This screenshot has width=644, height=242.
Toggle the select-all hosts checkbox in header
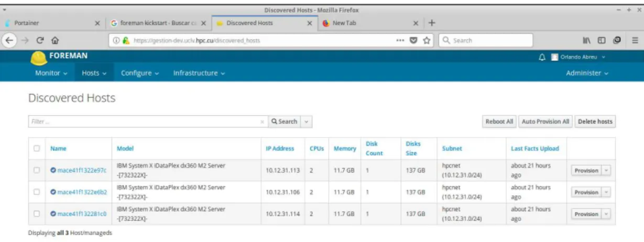pos(37,149)
